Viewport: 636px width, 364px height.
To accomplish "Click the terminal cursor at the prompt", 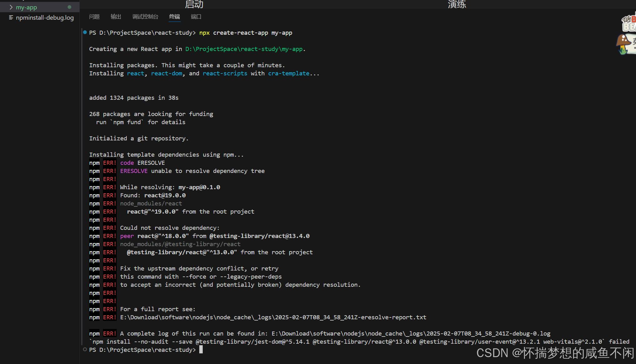I will 201,349.
